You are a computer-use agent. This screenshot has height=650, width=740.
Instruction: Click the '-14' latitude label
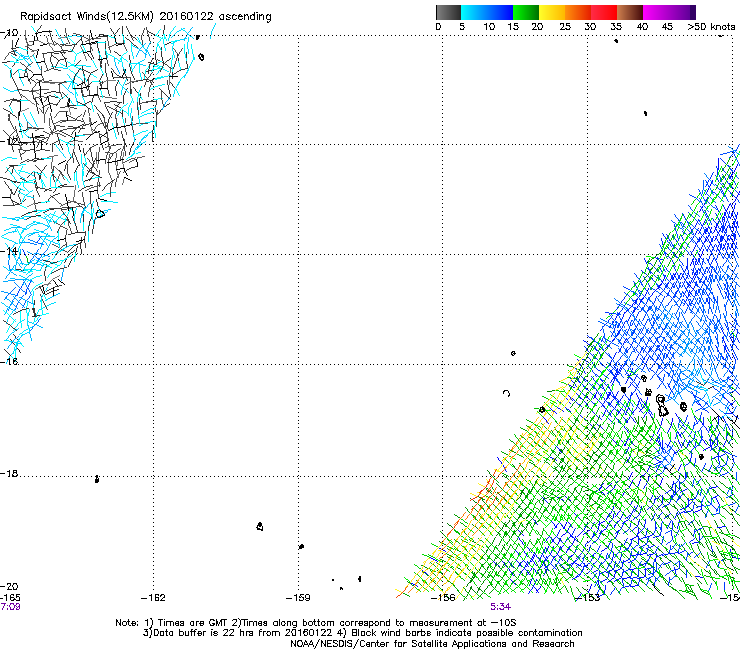click(9, 251)
